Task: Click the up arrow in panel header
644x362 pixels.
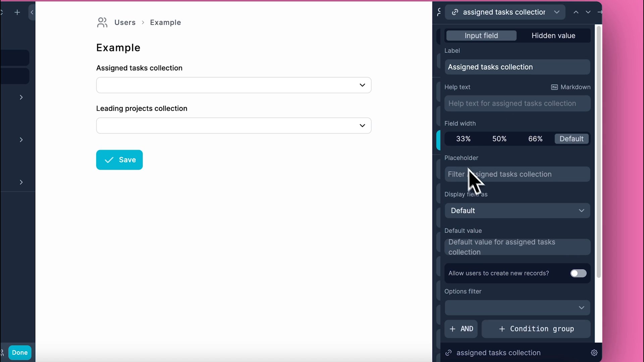Action: point(576,12)
